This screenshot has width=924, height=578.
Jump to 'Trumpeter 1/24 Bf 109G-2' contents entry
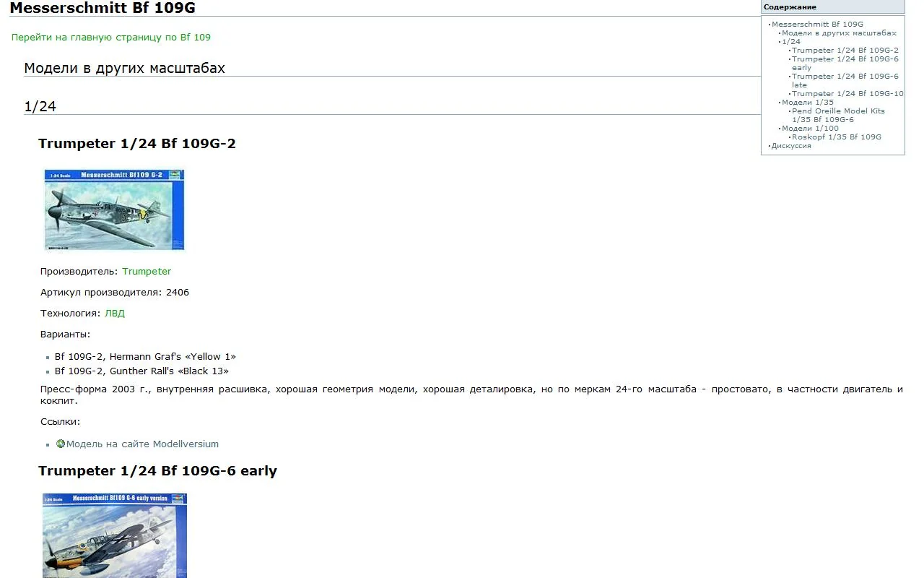coord(845,51)
